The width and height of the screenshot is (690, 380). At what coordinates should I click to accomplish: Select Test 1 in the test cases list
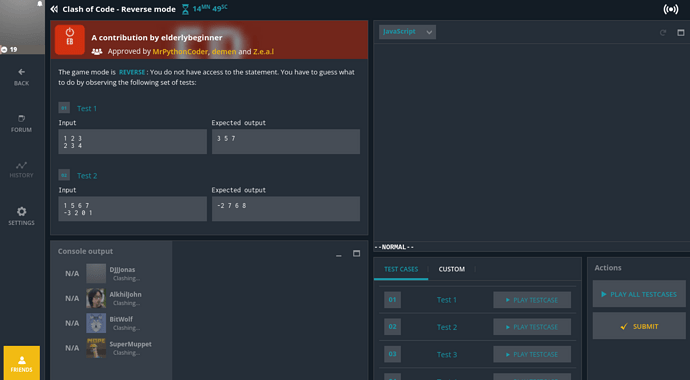pos(447,300)
